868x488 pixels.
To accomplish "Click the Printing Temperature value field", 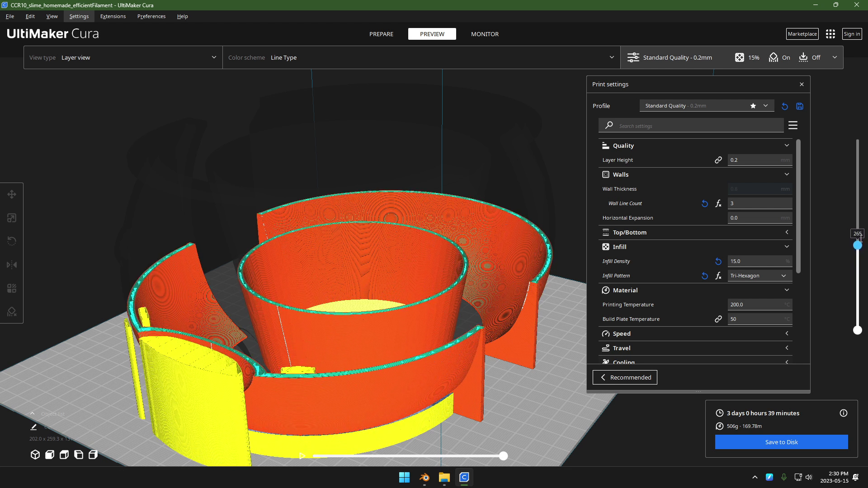I will (759, 305).
